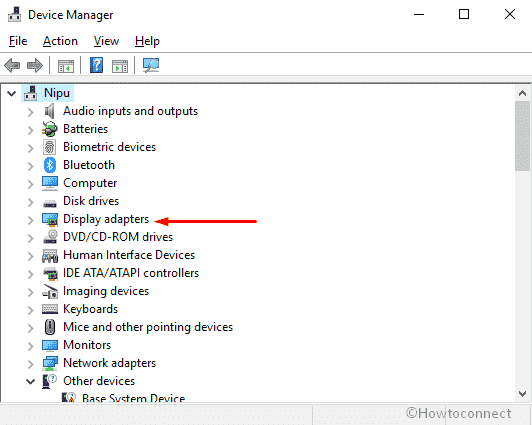This screenshot has height=425, width=532.
Task: Collapse the Nipu root node
Action: pos(12,93)
